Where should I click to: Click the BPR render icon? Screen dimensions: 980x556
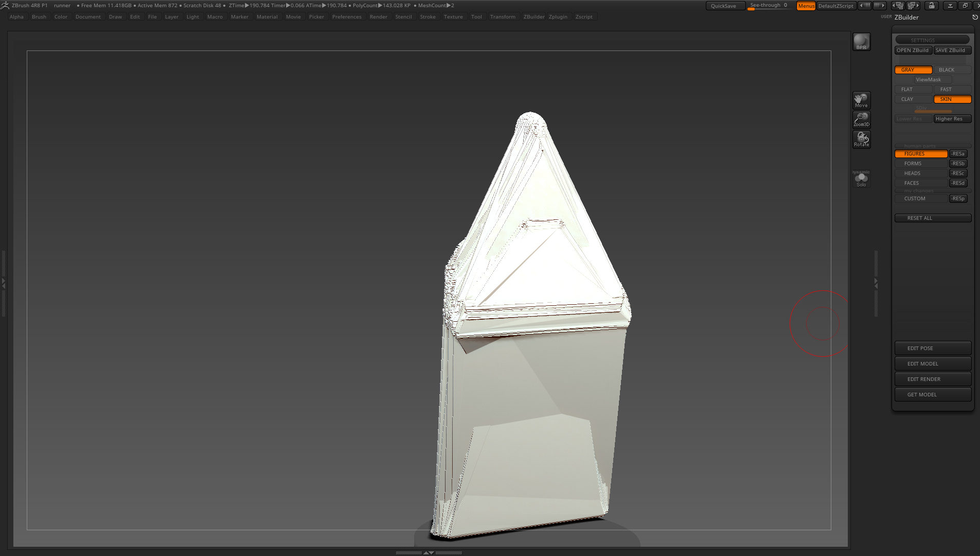pyautogui.click(x=861, y=42)
